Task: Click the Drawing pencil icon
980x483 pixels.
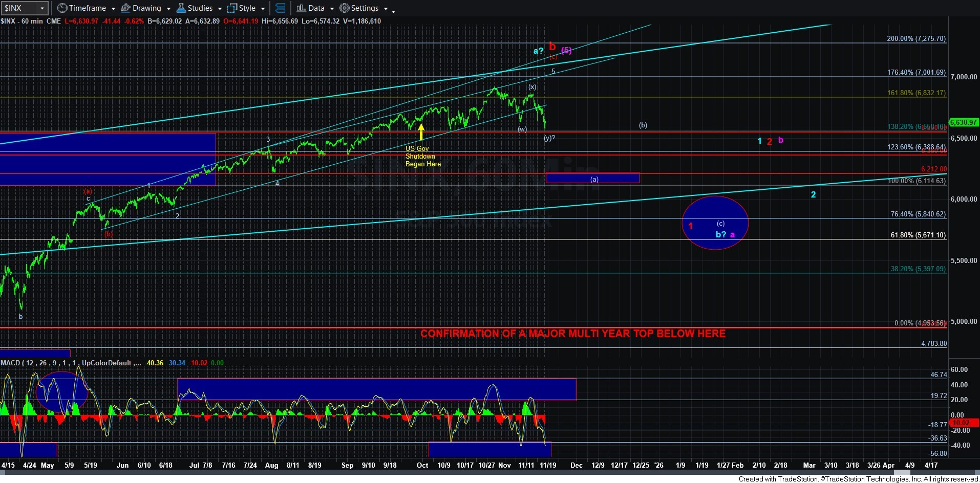Action: click(125, 8)
